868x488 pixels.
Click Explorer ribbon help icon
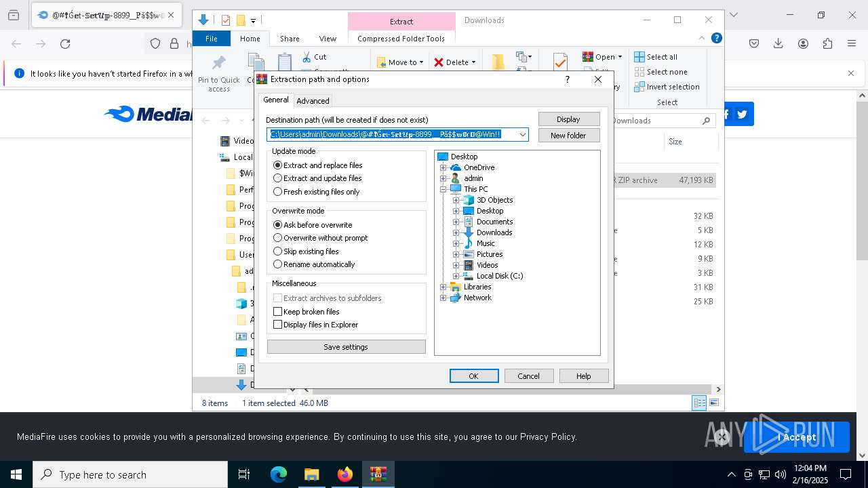pos(717,38)
